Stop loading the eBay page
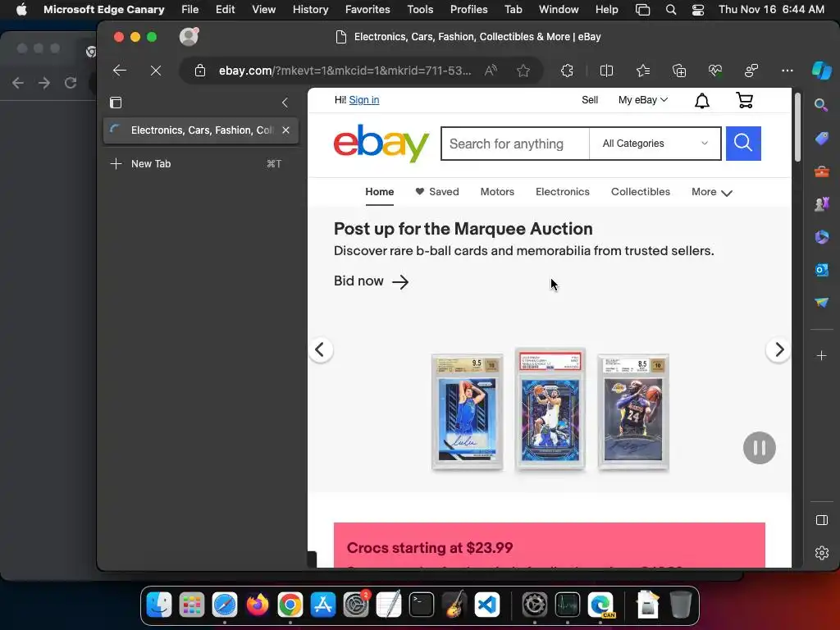Viewport: 840px width, 630px height. 156,71
